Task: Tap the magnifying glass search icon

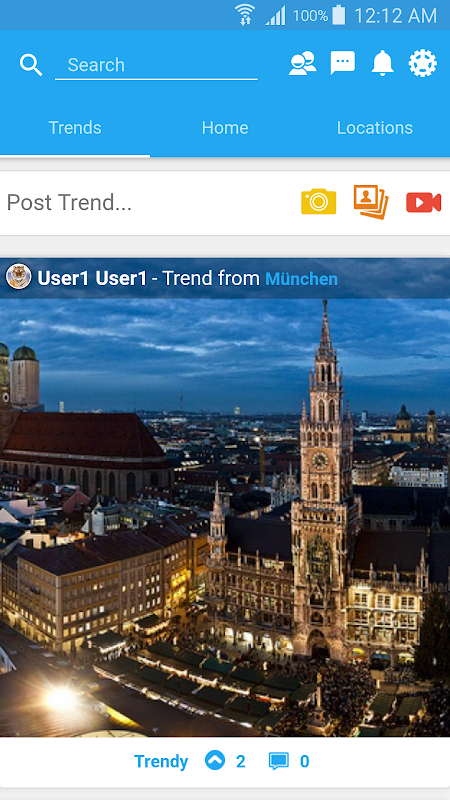Action: (x=31, y=65)
